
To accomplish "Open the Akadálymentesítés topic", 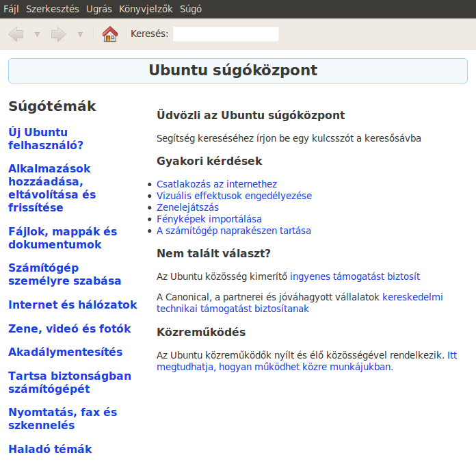I will 65,352.
